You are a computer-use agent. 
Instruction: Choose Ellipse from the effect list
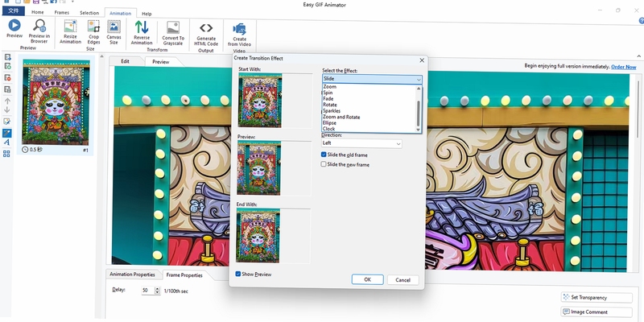point(329,123)
